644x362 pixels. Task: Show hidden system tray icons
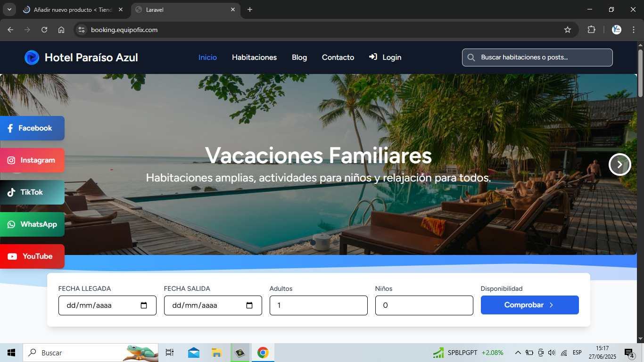[x=518, y=353]
